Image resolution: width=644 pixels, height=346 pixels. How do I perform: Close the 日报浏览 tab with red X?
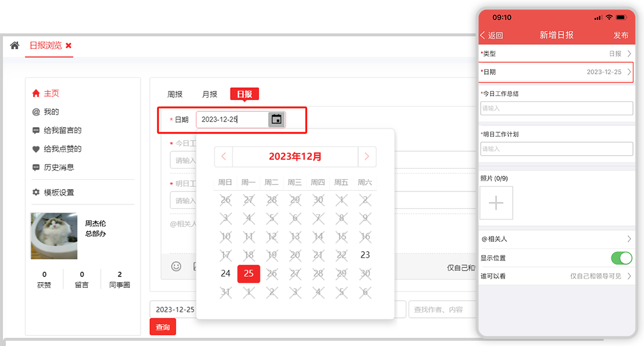[68, 46]
